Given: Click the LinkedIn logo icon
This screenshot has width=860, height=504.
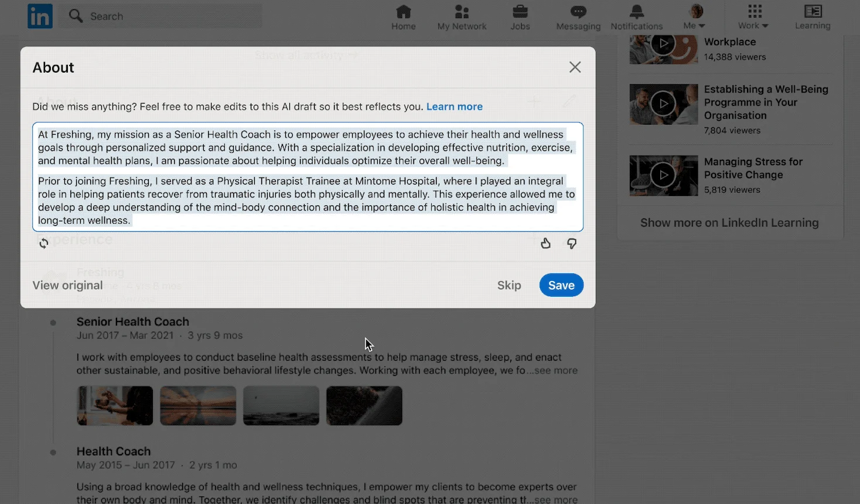Looking at the screenshot, I should [x=40, y=16].
